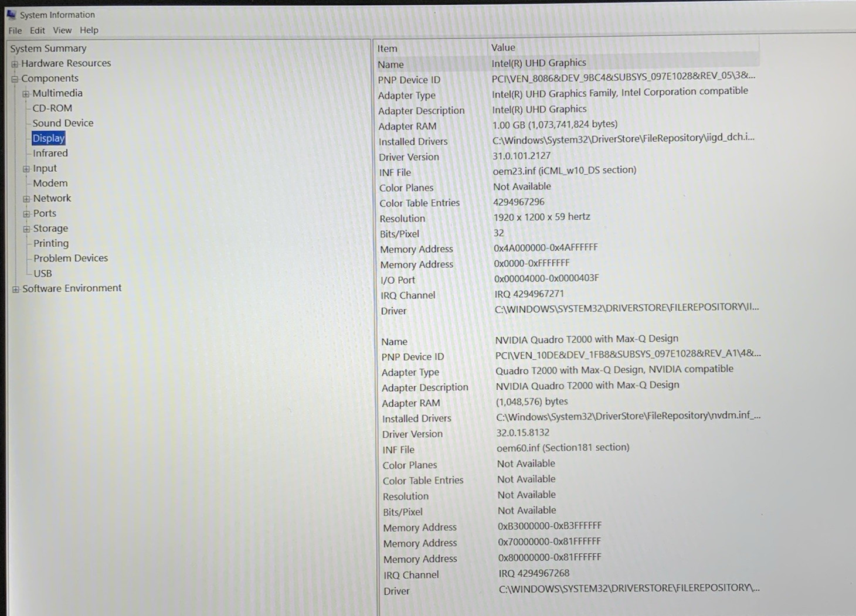This screenshot has width=856, height=616.
Task: Expand the Network node
Action: [26, 199]
